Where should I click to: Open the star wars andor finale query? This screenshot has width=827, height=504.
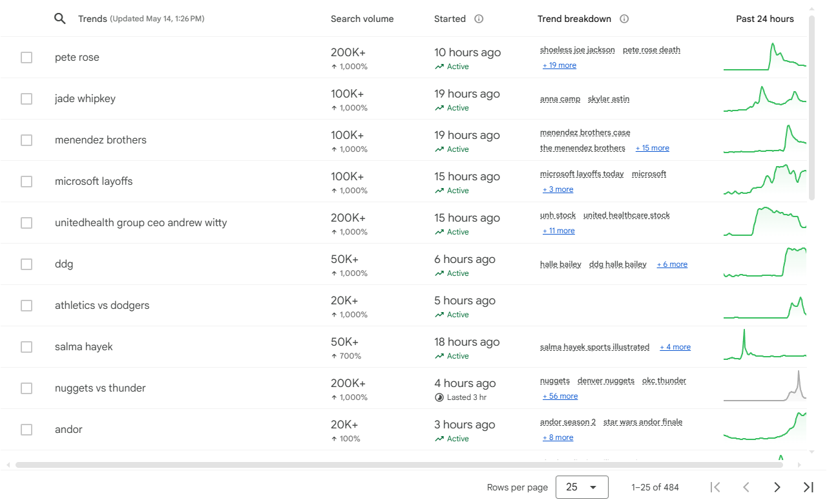tap(643, 422)
